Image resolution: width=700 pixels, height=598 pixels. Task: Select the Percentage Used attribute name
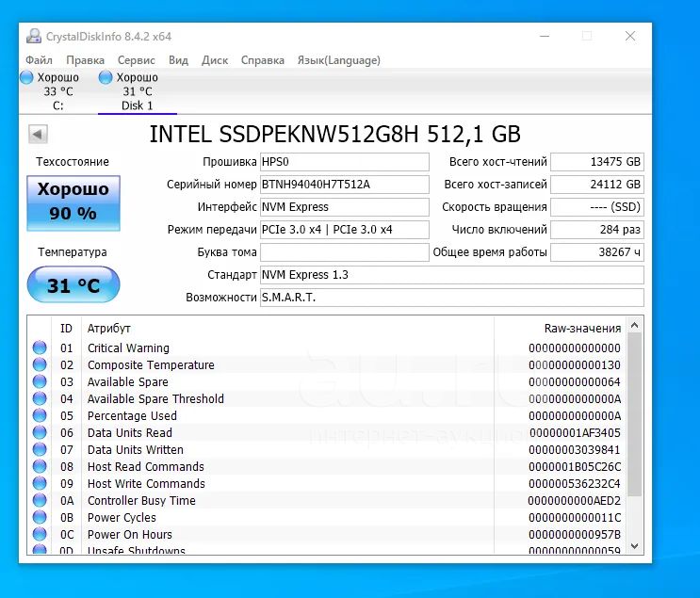[x=132, y=415]
